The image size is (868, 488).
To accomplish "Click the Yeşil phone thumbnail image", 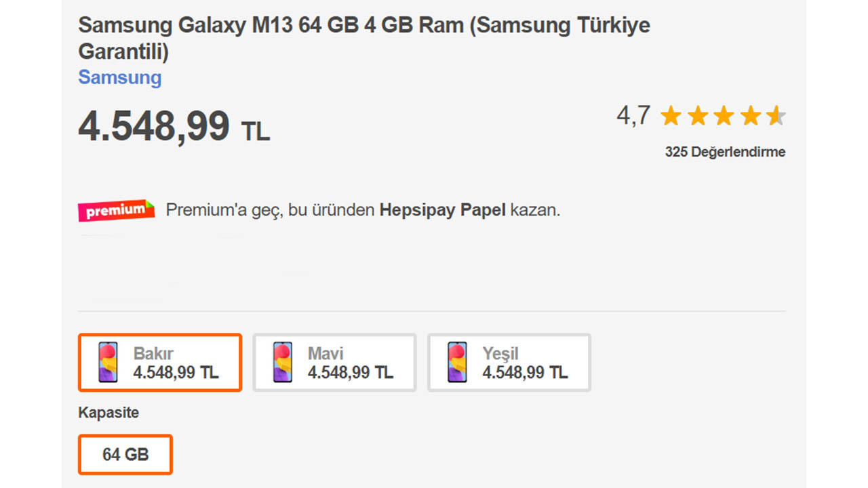I will [x=456, y=362].
